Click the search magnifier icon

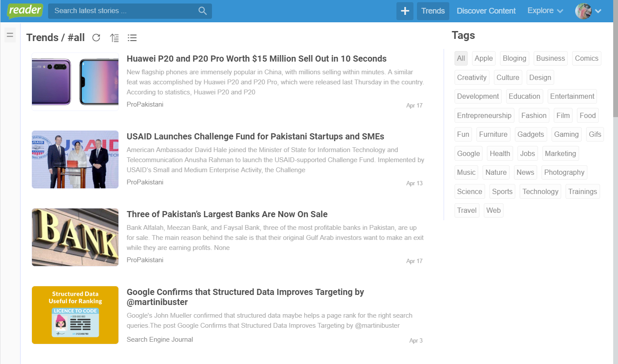(x=202, y=11)
